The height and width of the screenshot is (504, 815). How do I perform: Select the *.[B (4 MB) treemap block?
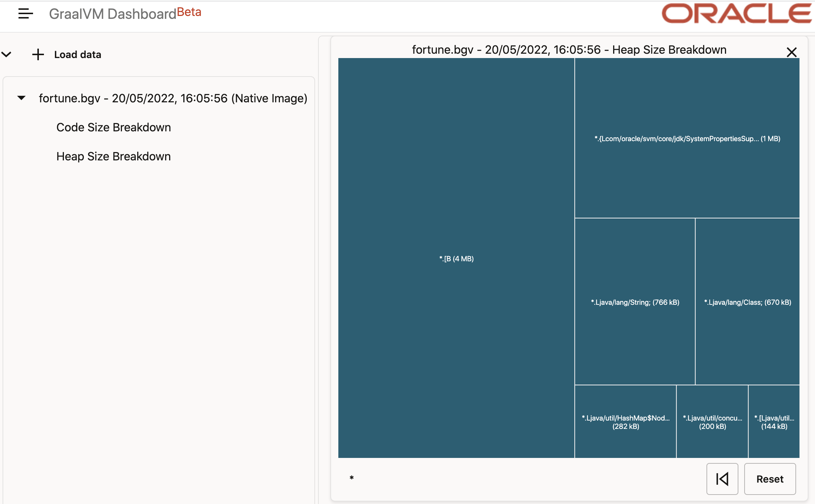(x=456, y=258)
